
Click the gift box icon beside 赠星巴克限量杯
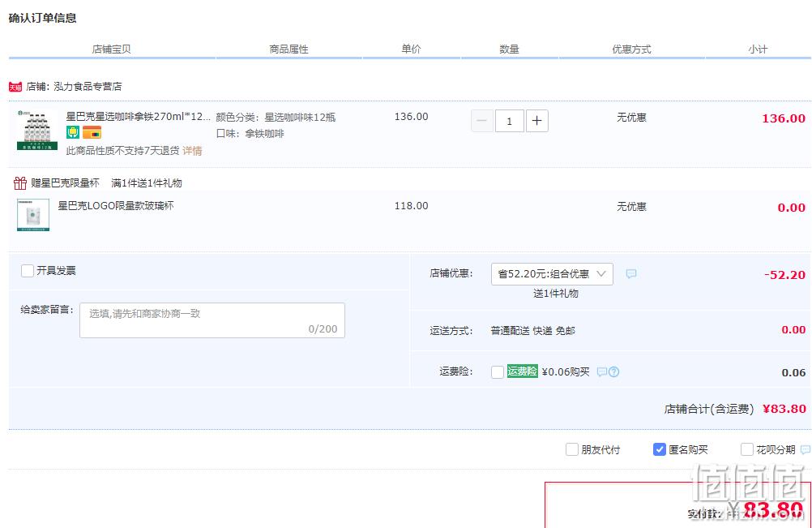[20, 183]
